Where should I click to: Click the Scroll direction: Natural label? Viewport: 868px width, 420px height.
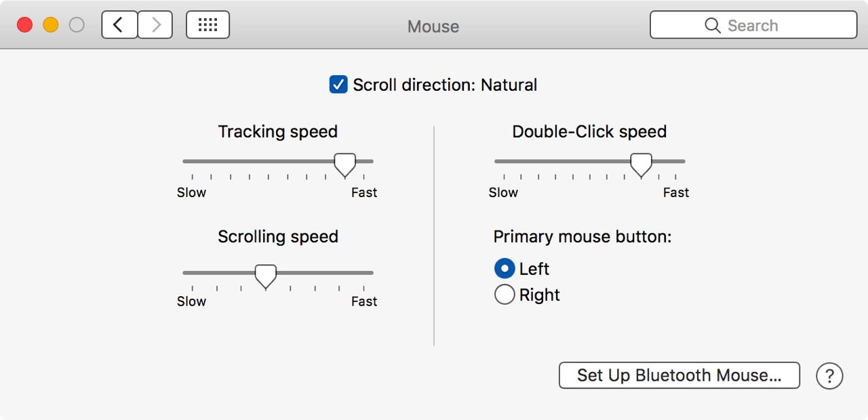point(445,85)
